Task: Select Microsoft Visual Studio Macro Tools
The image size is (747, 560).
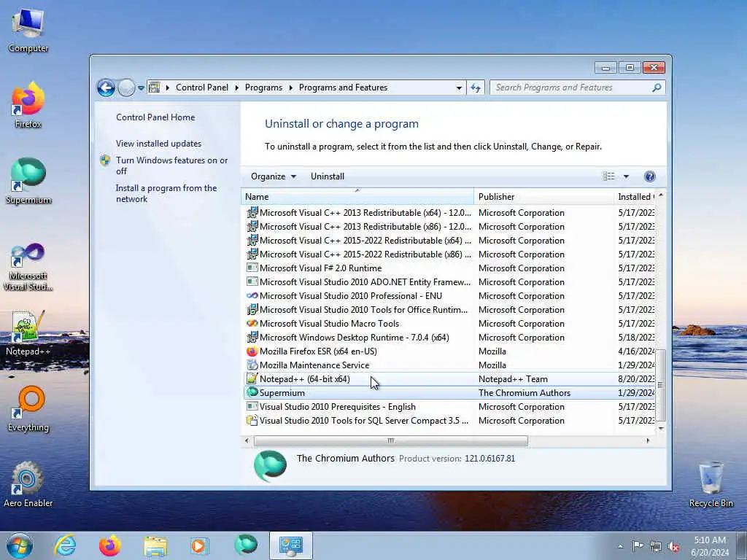Action: [449, 324]
